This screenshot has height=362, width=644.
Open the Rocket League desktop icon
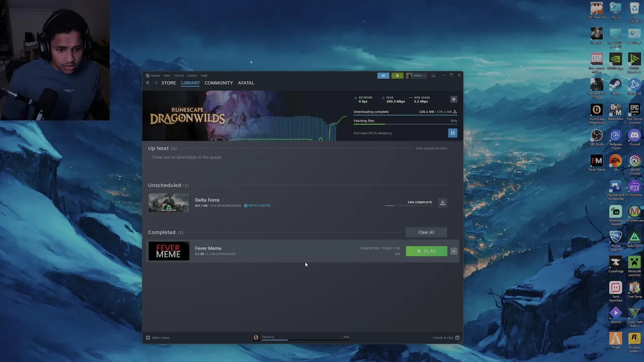click(615, 240)
